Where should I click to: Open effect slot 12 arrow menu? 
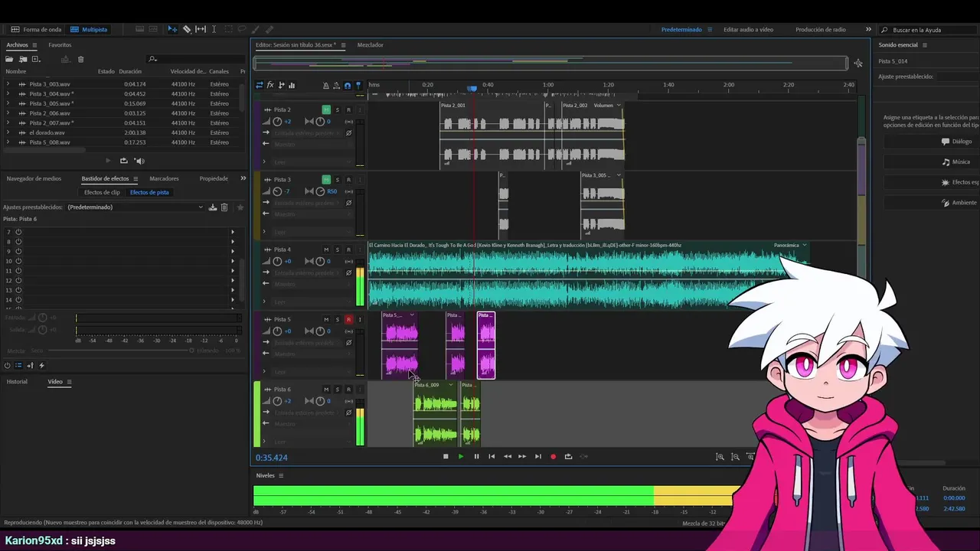coord(233,280)
